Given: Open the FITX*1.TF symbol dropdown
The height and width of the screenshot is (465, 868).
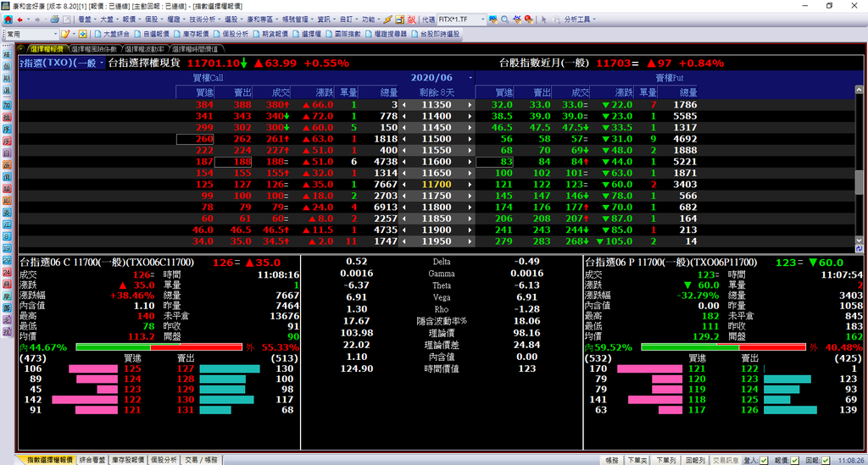Looking at the screenshot, I should [482, 19].
